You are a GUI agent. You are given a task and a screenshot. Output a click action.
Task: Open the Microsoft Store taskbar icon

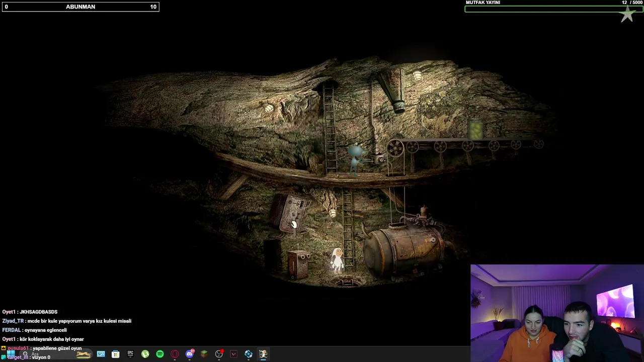116,354
